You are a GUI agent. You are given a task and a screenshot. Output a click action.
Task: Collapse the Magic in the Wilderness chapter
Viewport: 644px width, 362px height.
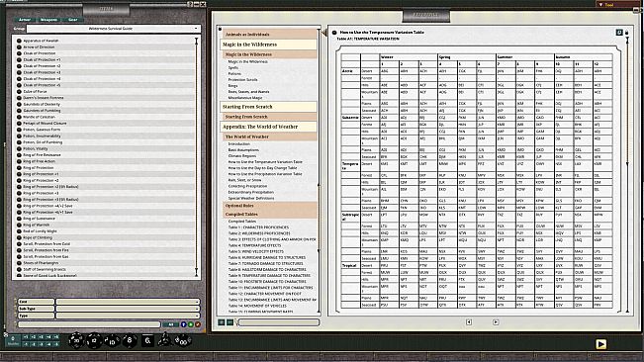click(269, 45)
